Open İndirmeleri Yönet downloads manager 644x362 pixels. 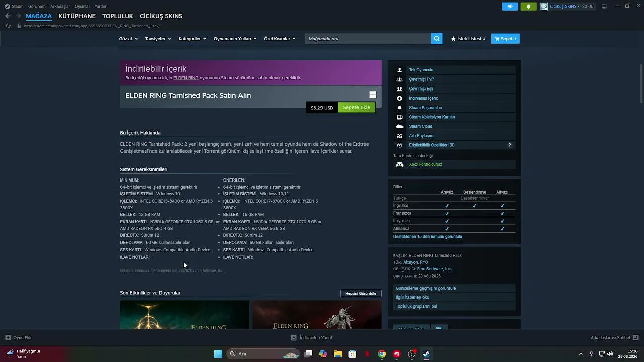(x=311, y=338)
